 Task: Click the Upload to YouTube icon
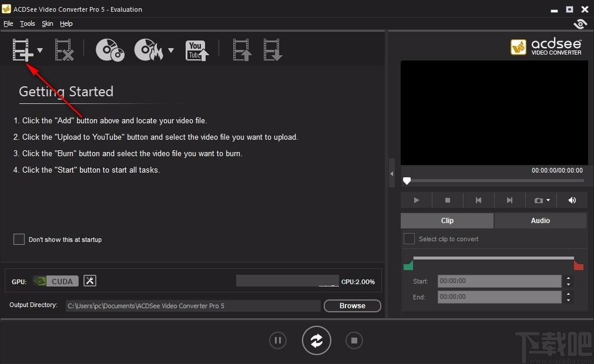click(197, 50)
